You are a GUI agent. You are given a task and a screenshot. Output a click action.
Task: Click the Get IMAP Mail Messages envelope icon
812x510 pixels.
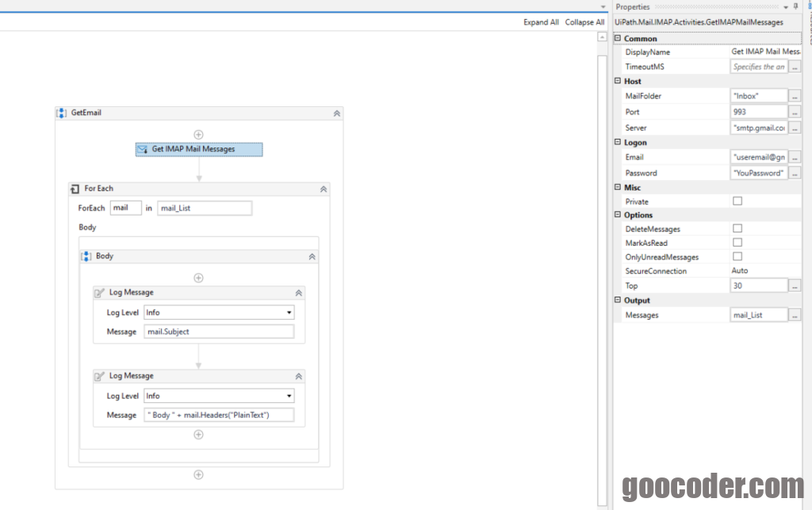point(143,149)
